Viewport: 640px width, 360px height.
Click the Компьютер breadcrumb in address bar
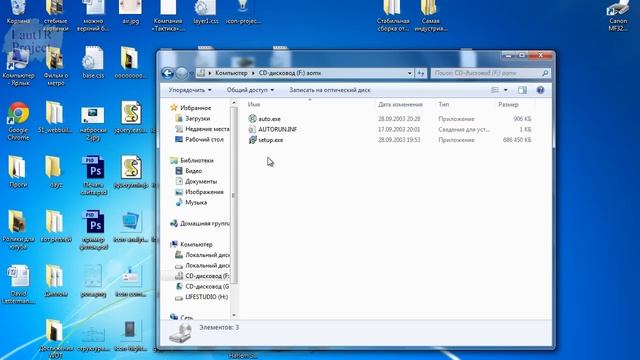coord(231,73)
